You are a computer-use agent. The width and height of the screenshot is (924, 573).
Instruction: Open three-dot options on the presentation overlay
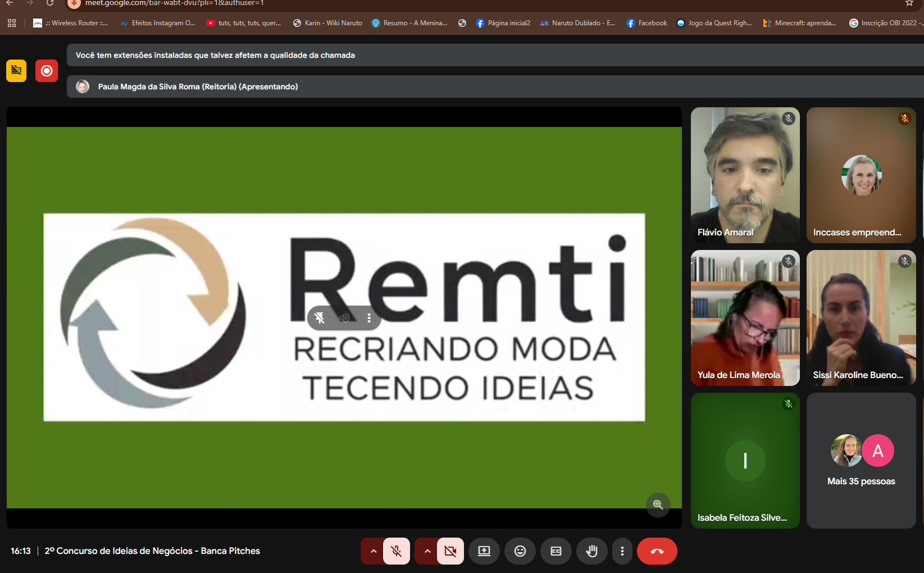[x=369, y=318]
